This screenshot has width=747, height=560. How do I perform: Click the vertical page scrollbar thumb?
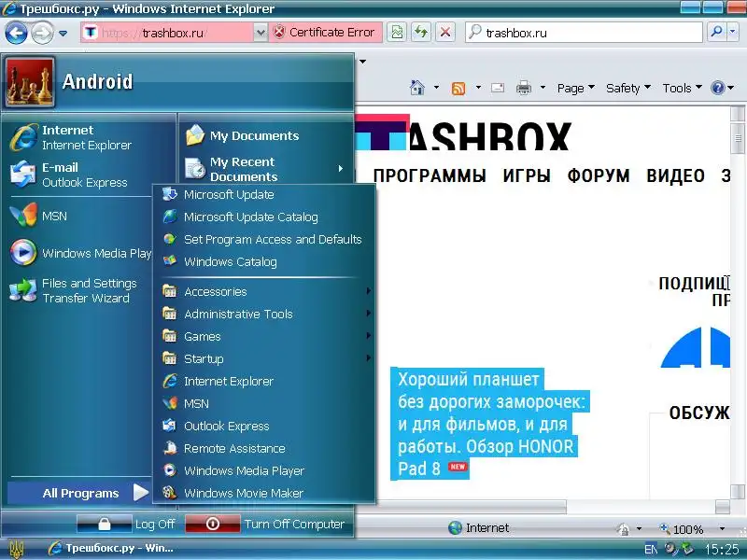pyautogui.click(x=738, y=138)
